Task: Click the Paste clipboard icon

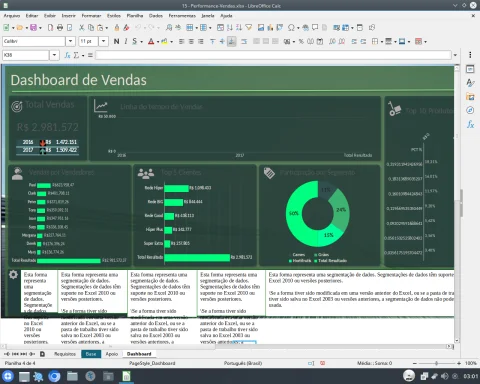Action: (100, 28)
